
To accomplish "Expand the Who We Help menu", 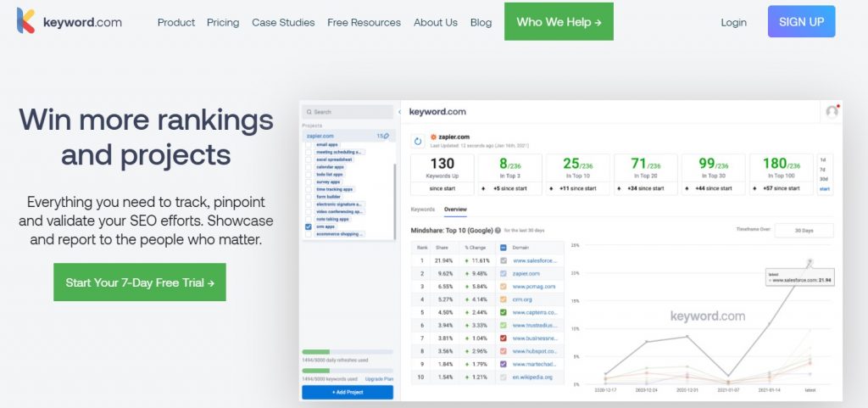I will pyautogui.click(x=559, y=22).
